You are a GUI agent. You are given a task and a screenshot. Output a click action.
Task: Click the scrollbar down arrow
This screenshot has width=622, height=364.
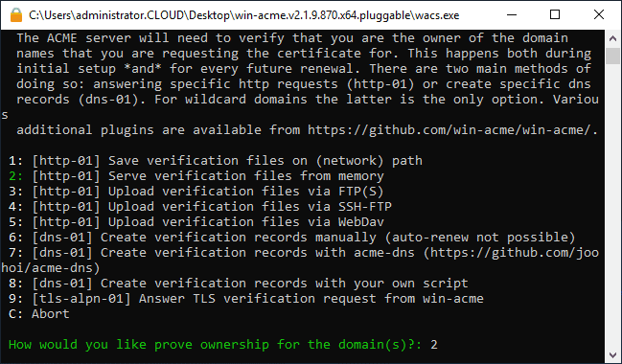coord(612,354)
